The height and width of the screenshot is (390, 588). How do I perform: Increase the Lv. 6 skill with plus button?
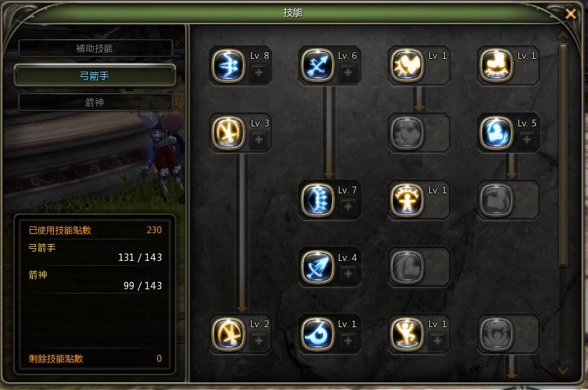(x=348, y=72)
